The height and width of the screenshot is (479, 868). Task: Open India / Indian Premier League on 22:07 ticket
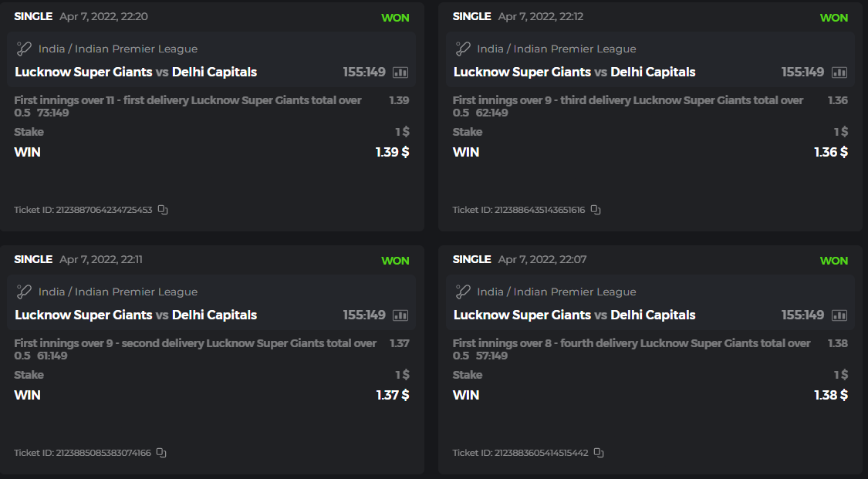point(556,292)
